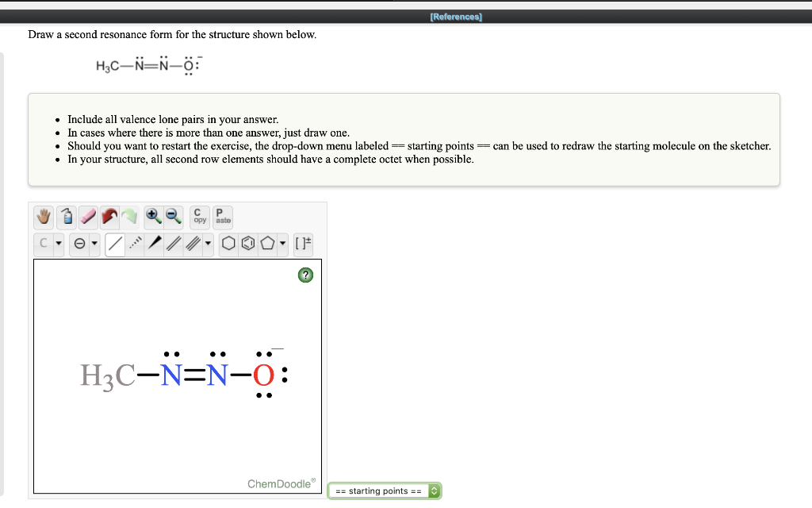Choose the single bond drawing tool
This screenshot has width=812, height=508.
pyautogui.click(x=115, y=244)
